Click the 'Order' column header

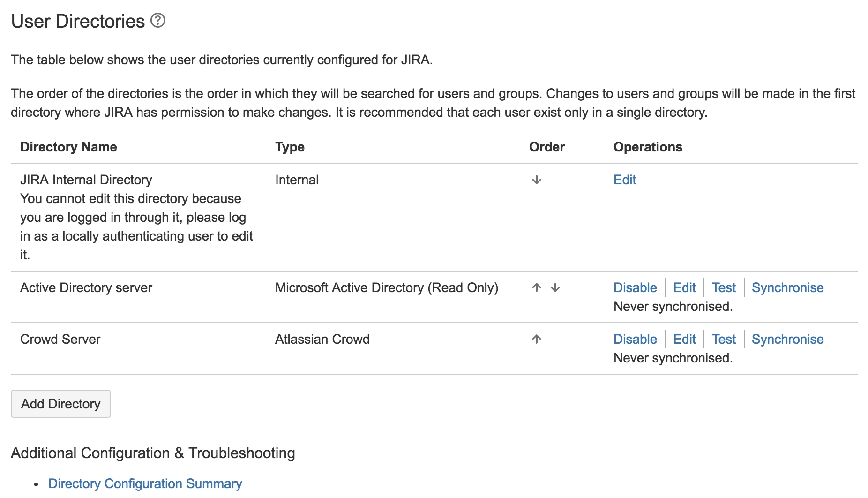(x=547, y=147)
